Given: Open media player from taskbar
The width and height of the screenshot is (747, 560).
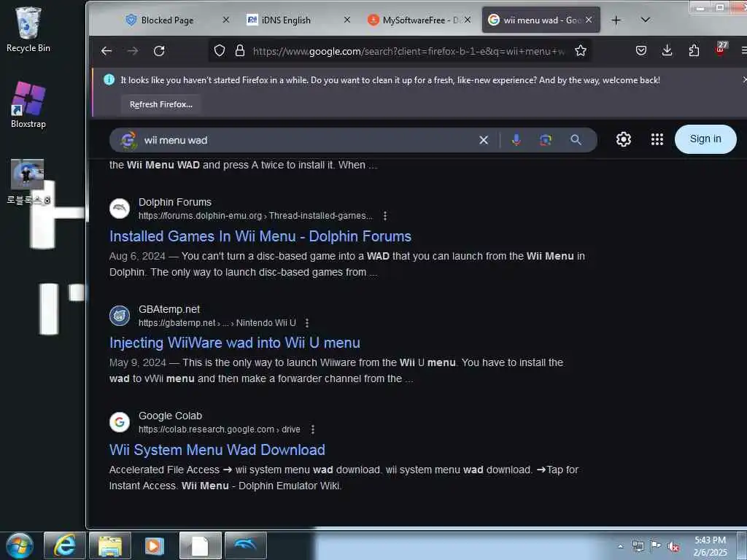Looking at the screenshot, I should (155, 545).
